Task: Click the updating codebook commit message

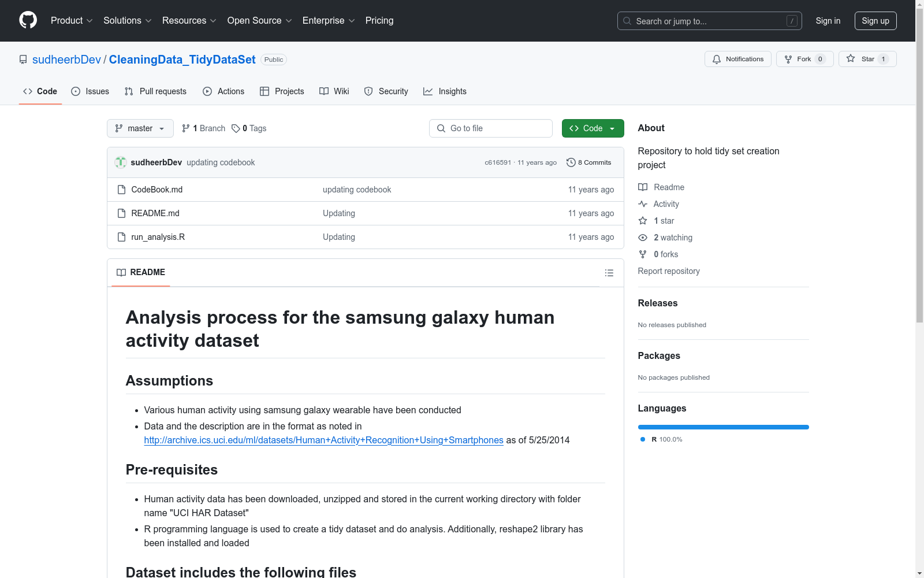Action: tap(221, 162)
